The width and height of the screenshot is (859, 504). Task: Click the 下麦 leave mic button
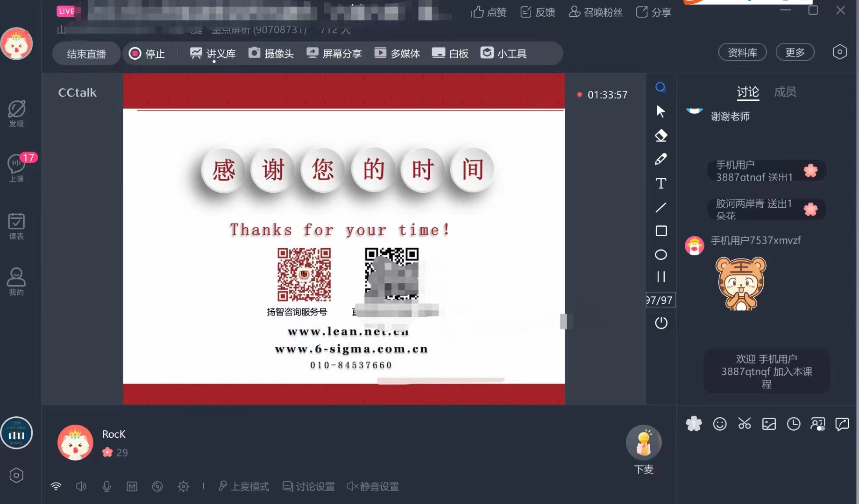point(644,449)
